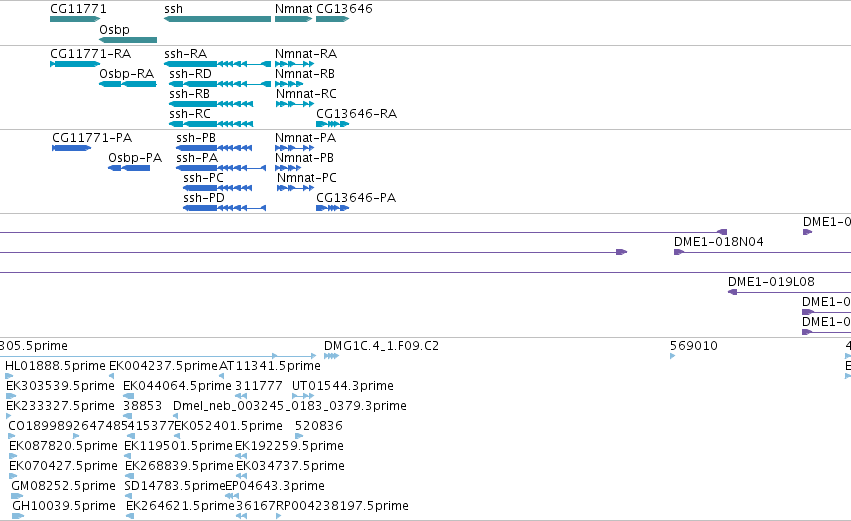The width and height of the screenshot is (851, 521).
Task: Select the CG11771-RA transcript glyph
Action: [x=75, y=64]
